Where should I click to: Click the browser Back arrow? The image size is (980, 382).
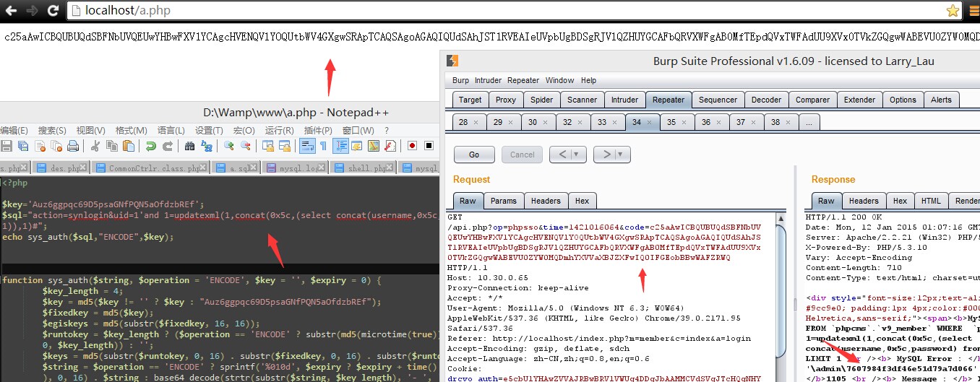9,11
